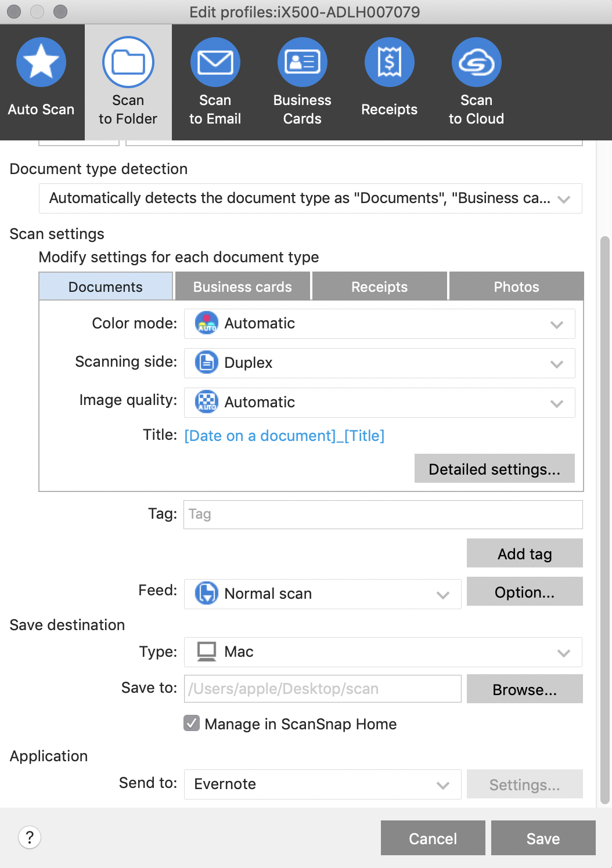Pick the Scan to Cloud profile
Image resolution: width=612 pixels, height=868 pixels.
point(477,82)
